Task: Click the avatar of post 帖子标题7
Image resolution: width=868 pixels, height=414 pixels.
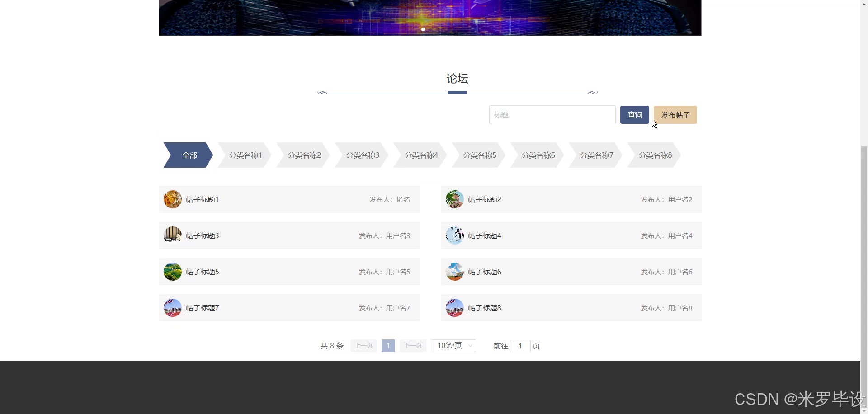Action: (172, 308)
